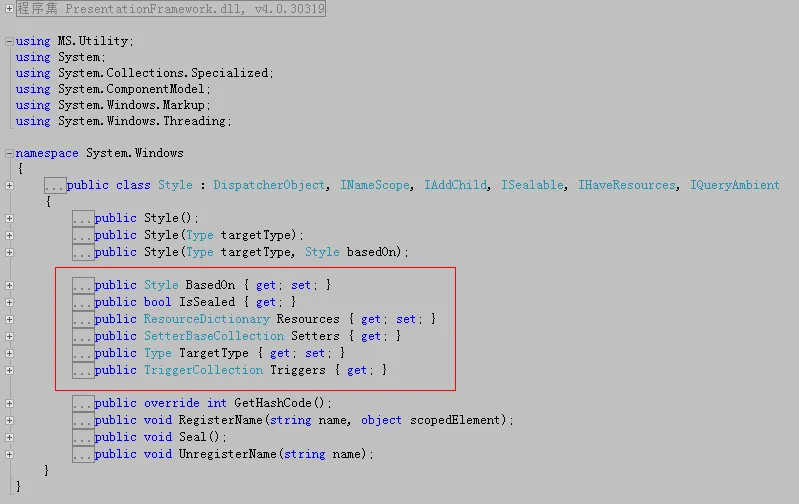Viewport: 799px width, 504px height.
Task: Click the 'RegisterName' method name
Action: click(220, 420)
